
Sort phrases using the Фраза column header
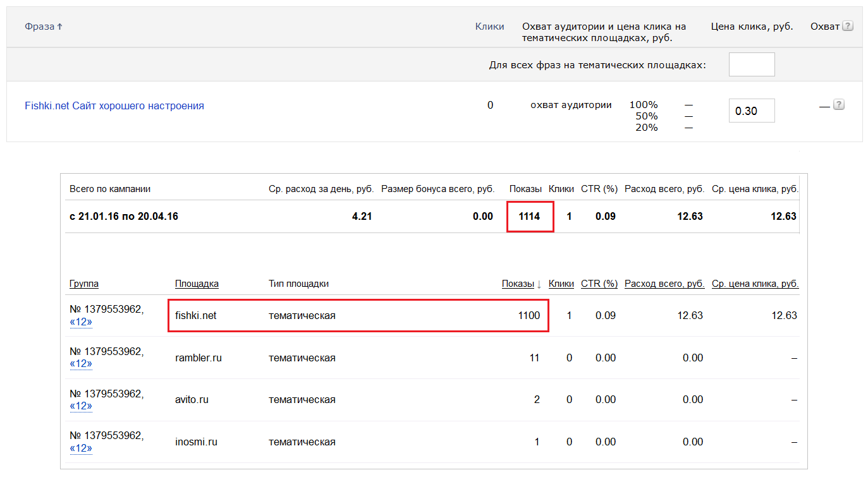click(44, 27)
